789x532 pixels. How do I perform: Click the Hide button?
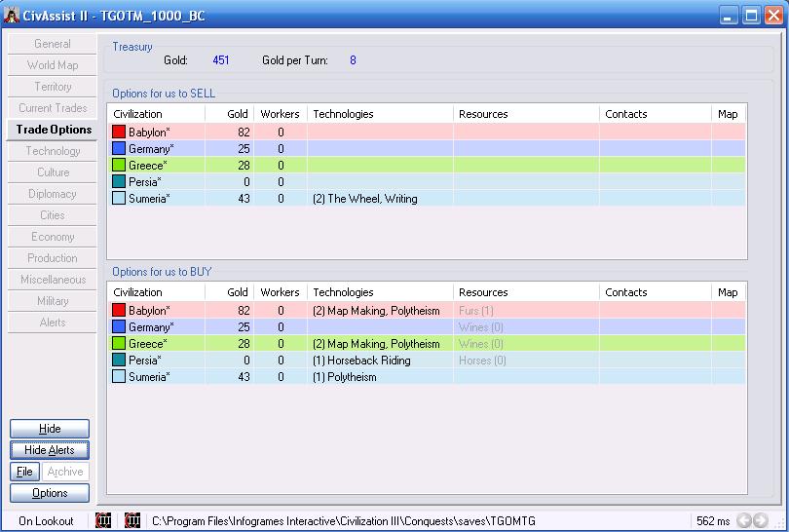click(50, 429)
